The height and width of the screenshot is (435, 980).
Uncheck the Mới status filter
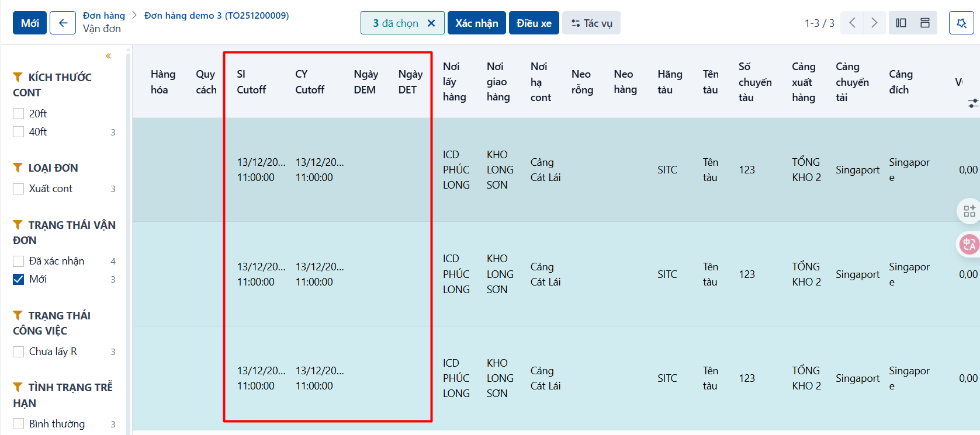click(x=19, y=279)
